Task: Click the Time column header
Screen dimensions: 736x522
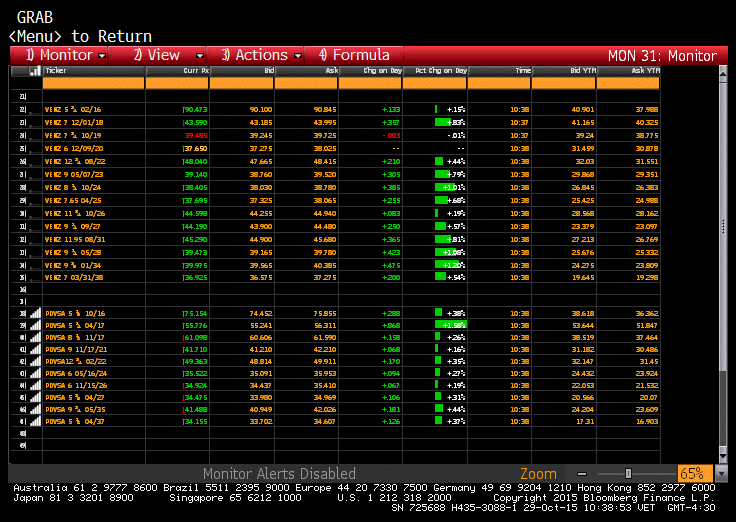Action: (499, 71)
